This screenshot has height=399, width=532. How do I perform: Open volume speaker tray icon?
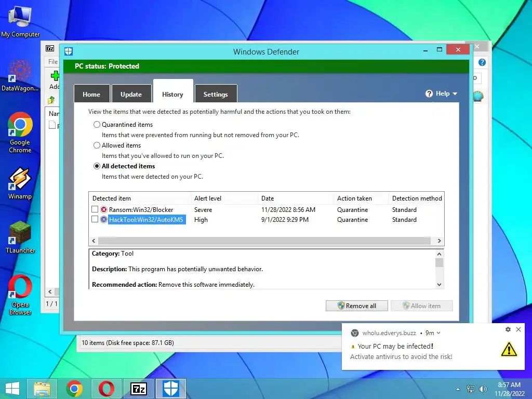483,389
